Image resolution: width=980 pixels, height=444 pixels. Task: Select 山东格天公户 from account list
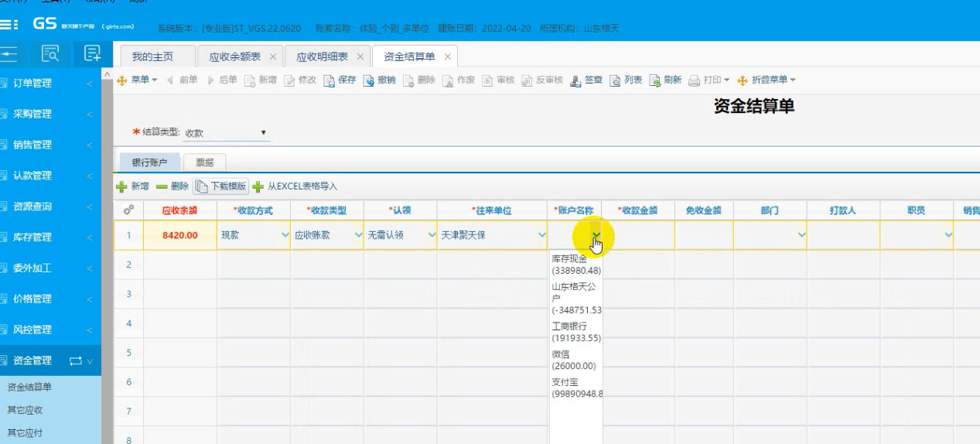[x=575, y=298]
